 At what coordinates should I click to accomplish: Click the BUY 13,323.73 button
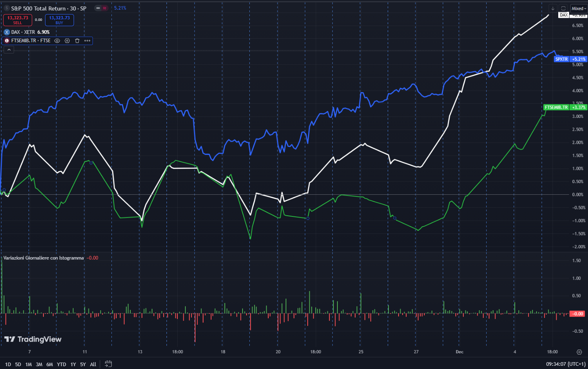60,20
